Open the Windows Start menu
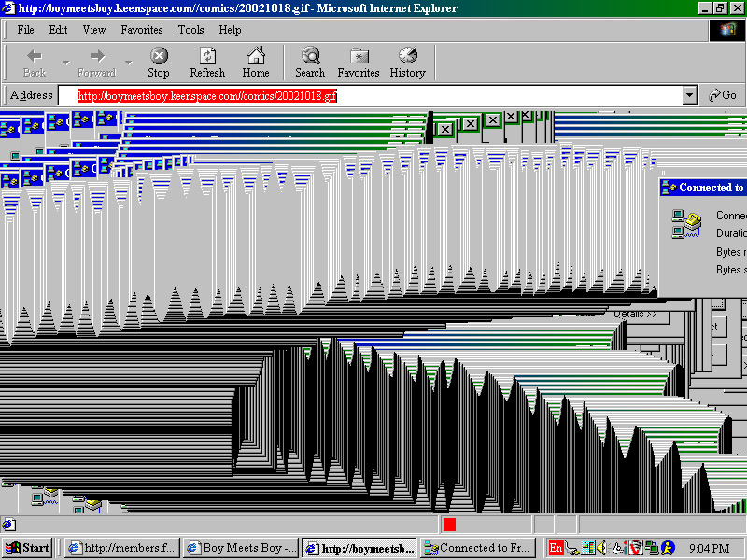This screenshot has width=747, height=560. point(28,548)
